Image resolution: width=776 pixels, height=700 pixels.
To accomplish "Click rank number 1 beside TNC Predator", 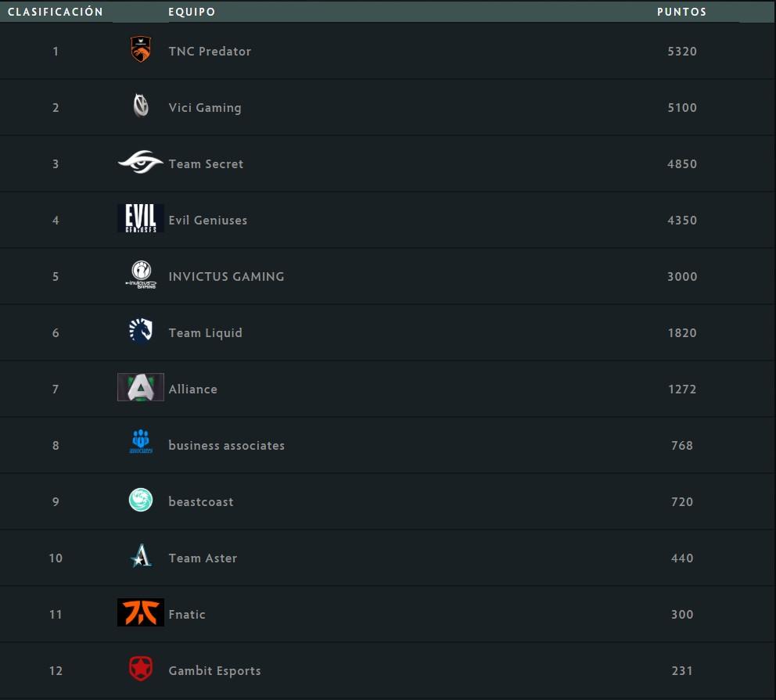I will [x=56, y=51].
